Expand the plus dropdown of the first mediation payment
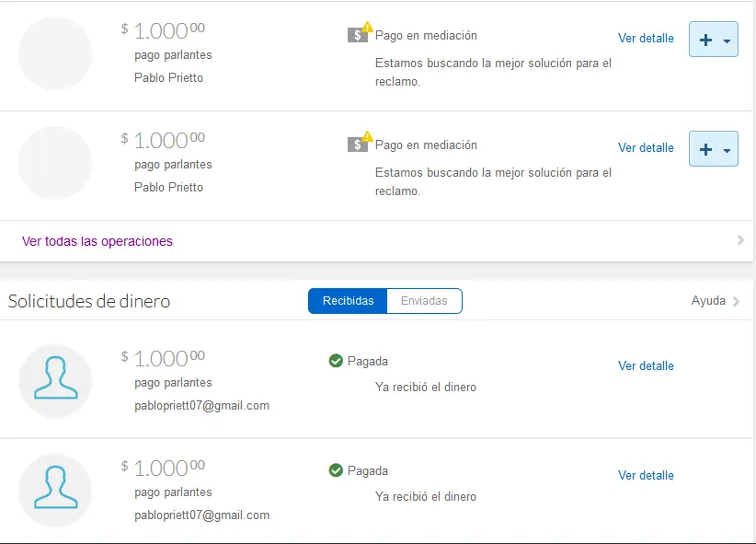 click(x=714, y=40)
